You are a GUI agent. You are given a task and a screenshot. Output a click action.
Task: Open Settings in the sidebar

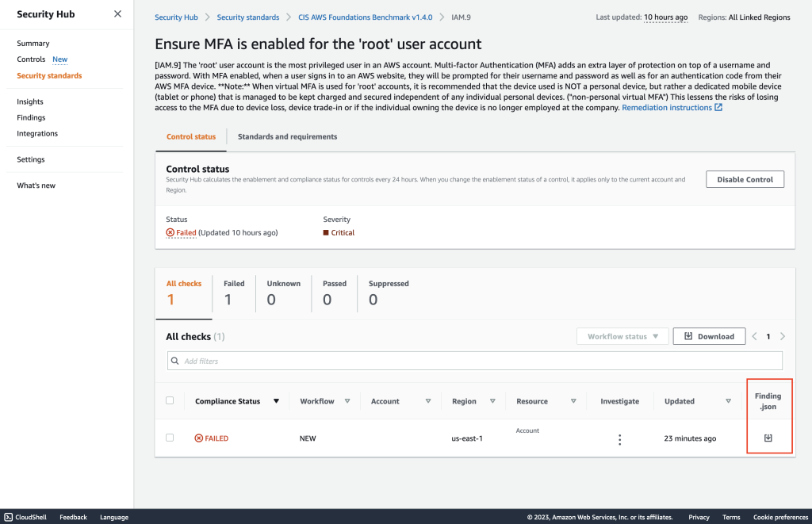click(x=31, y=159)
